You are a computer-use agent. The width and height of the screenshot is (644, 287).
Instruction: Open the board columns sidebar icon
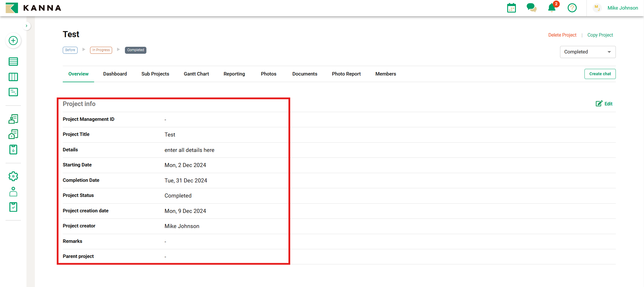13,77
